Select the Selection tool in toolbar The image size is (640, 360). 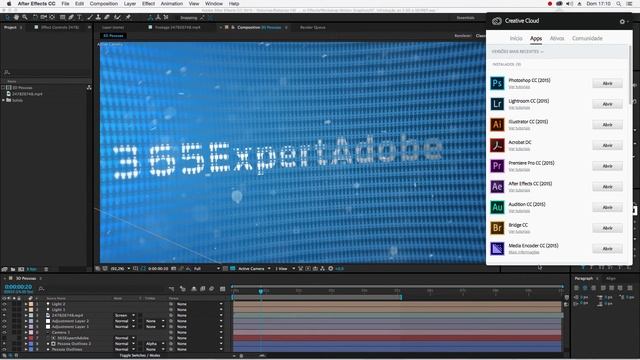point(7,18)
